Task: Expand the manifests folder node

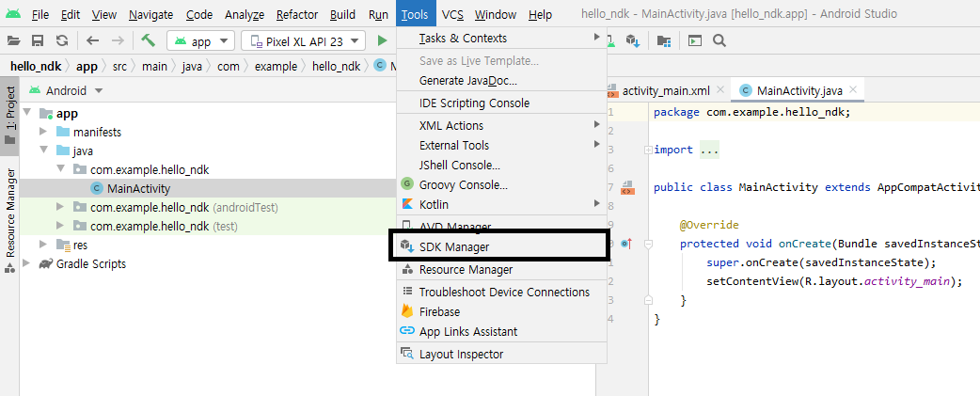Action: coord(43,132)
